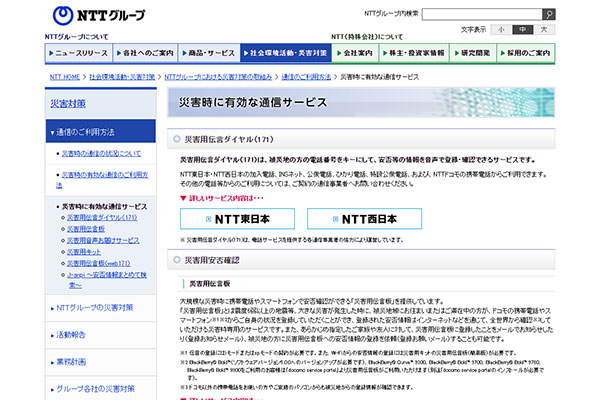The width and height of the screenshot is (600, 400).
Task: Set font size to 大 (large)
Action: 543,29
